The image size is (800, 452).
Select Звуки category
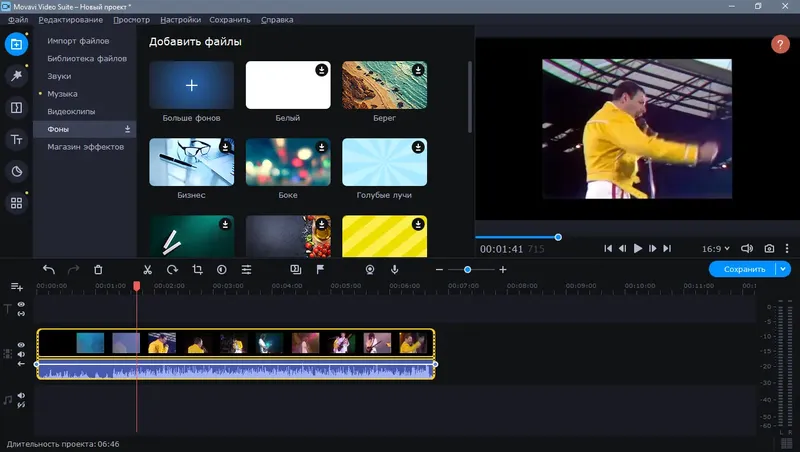pos(59,76)
